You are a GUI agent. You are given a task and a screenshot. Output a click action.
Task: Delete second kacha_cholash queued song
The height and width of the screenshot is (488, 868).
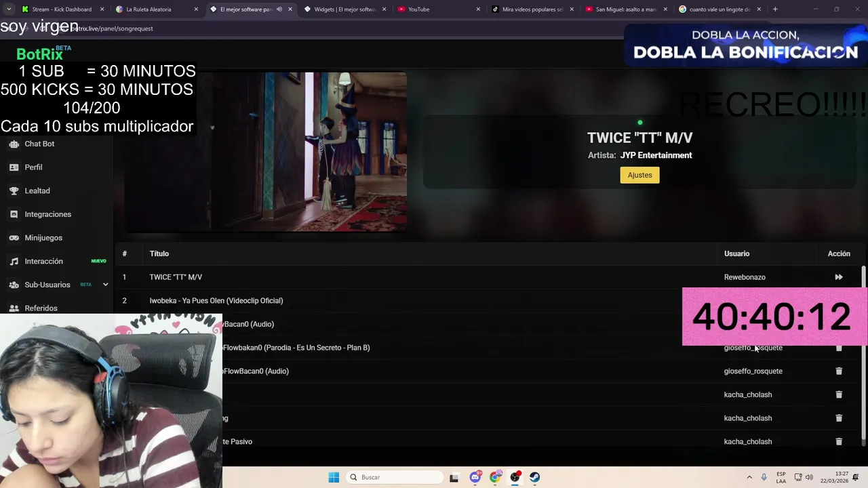pyautogui.click(x=839, y=418)
